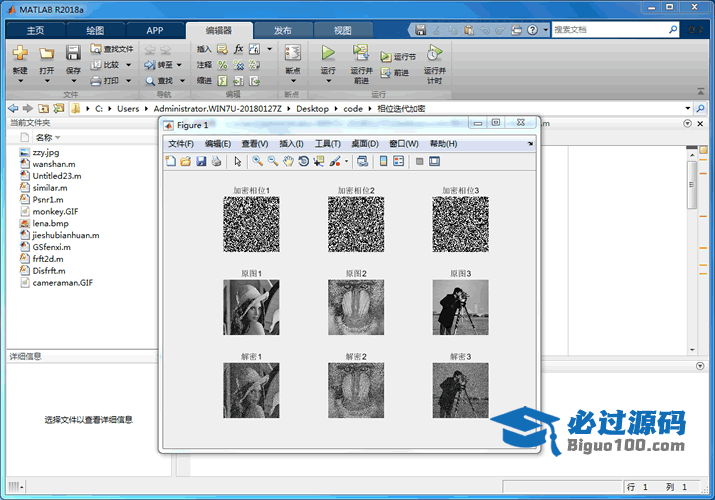The height and width of the screenshot is (500, 715).
Task: Open the dropdown arrow under 运行
Action: [x=328, y=81]
